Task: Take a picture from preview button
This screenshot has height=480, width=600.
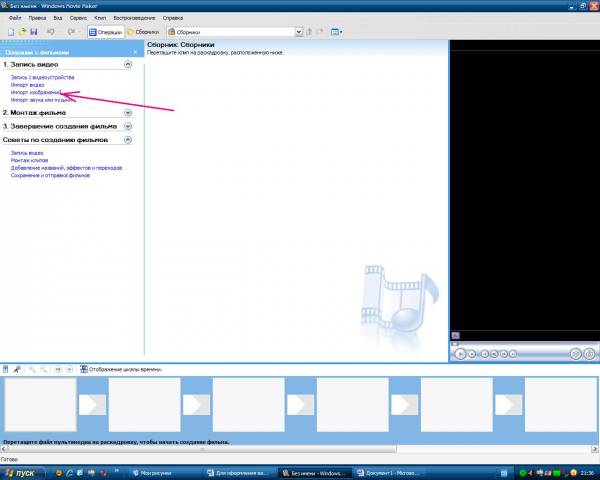Action: click(589, 354)
